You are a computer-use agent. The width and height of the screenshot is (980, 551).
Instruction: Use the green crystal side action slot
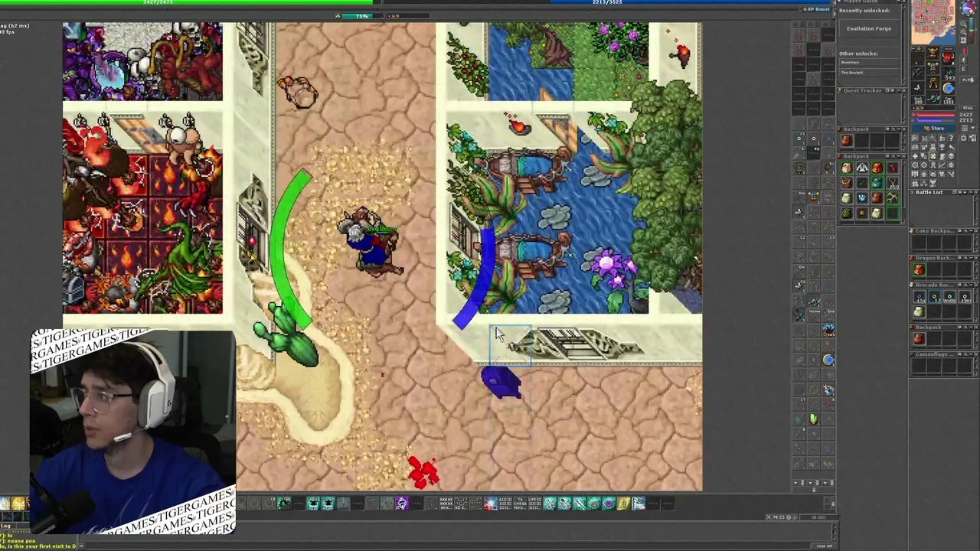click(x=813, y=419)
